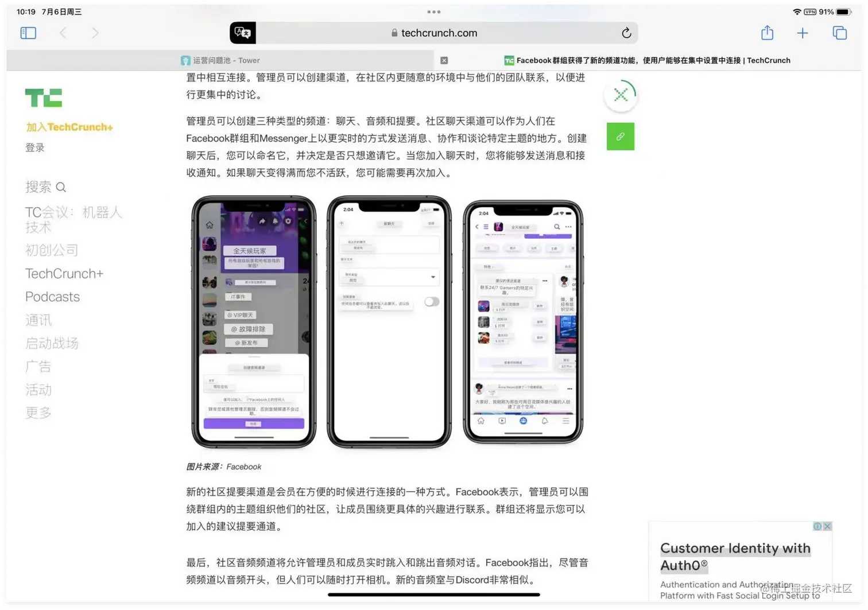Open the share sheet icon
Screen dimensions: 868x610
(767, 33)
